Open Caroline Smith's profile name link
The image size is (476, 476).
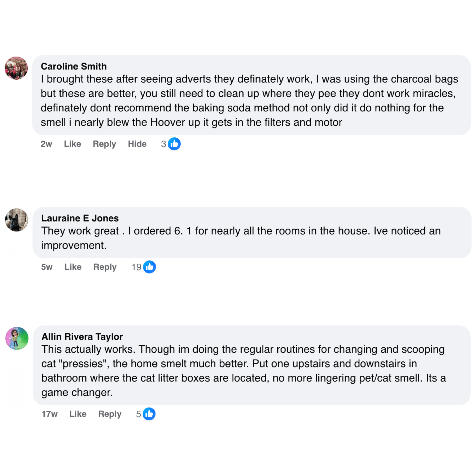click(x=74, y=66)
